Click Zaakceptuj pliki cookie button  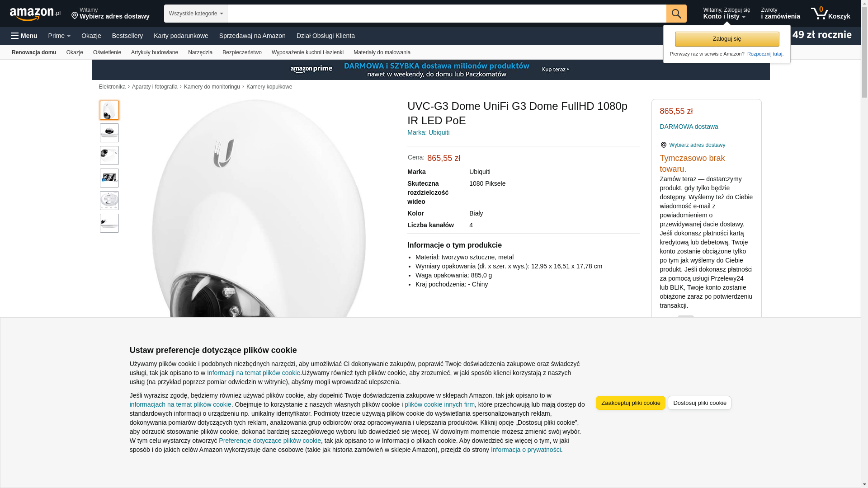(x=631, y=403)
